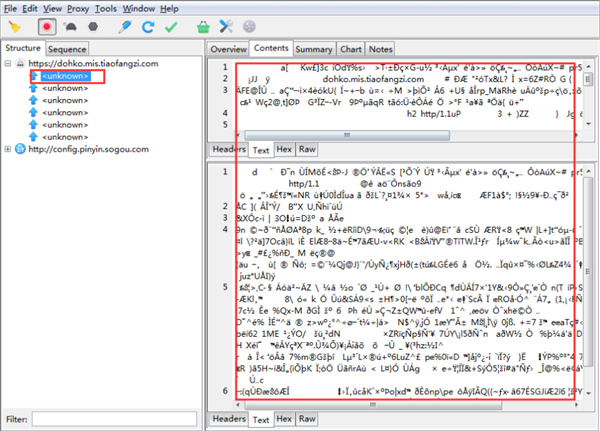Select the highlighted first <unknown> request
Viewport: 600px width, 431px height.
[66, 76]
